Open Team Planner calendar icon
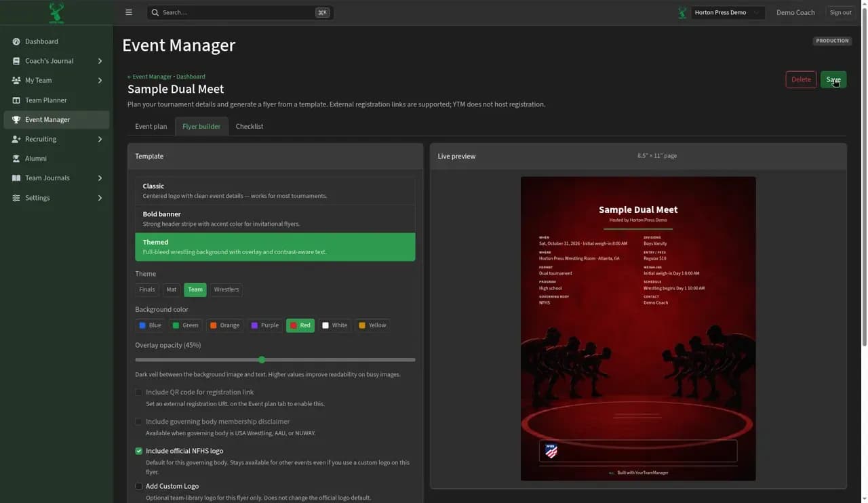868x503 pixels. click(16, 100)
